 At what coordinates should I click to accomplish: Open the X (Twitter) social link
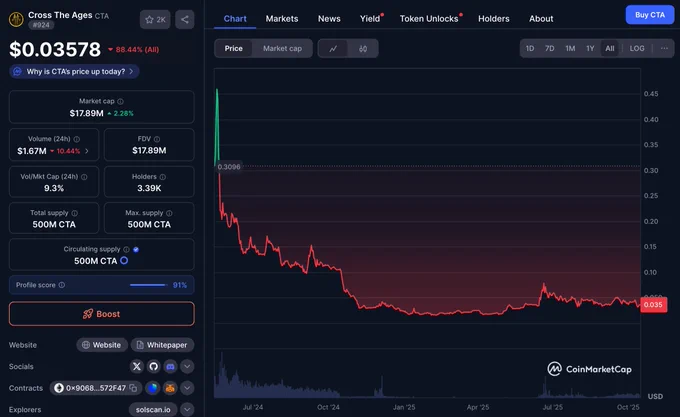coord(137,367)
